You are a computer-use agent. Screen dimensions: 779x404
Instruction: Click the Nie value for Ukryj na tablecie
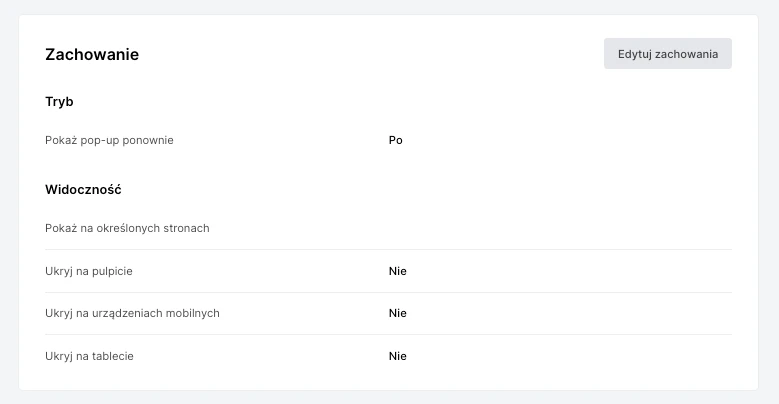pyautogui.click(x=398, y=356)
